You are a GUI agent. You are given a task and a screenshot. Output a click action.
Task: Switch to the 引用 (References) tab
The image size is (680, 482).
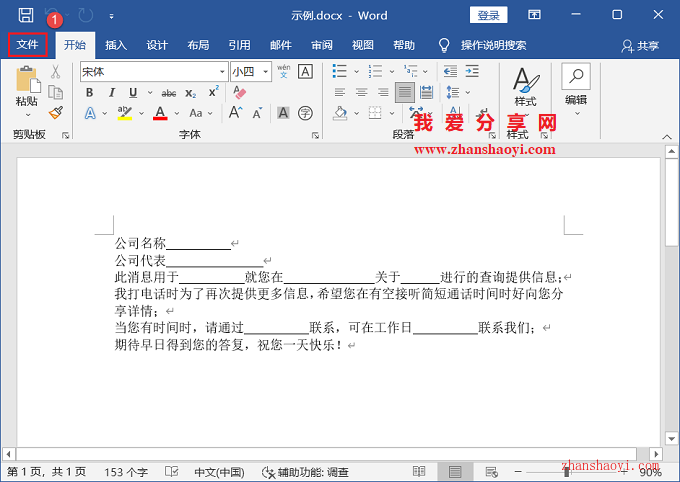pos(239,45)
